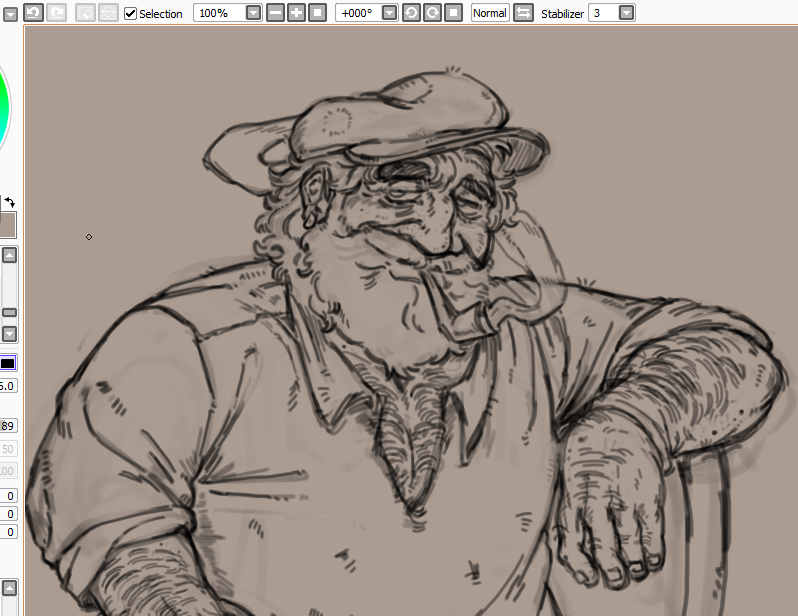This screenshot has height=616, width=798.
Task: Zoom out with the minus button
Action: click(x=275, y=13)
